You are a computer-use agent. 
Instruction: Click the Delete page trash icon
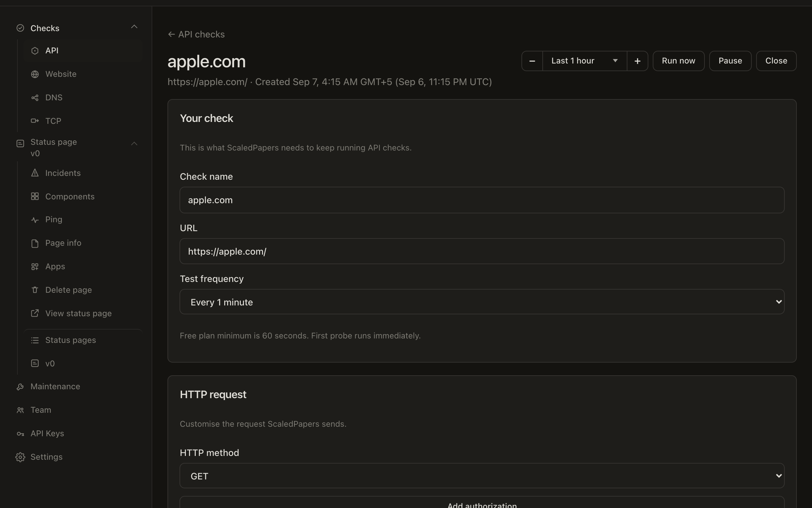click(35, 290)
